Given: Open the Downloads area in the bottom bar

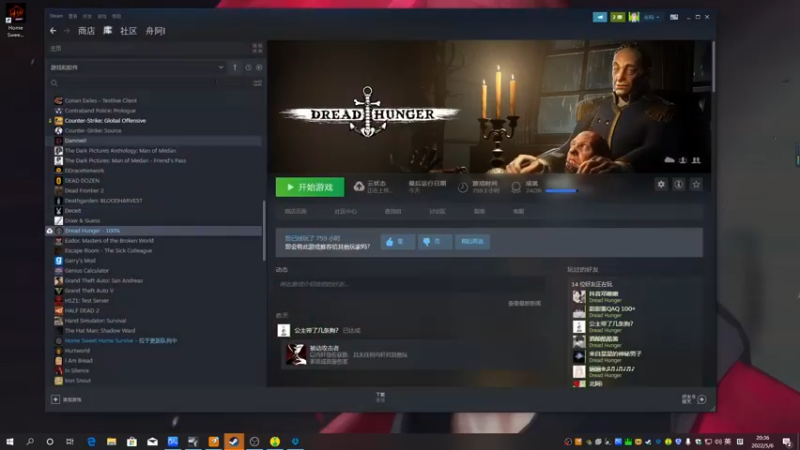Looking at the screenshot, I should click(x=381, y=397).
